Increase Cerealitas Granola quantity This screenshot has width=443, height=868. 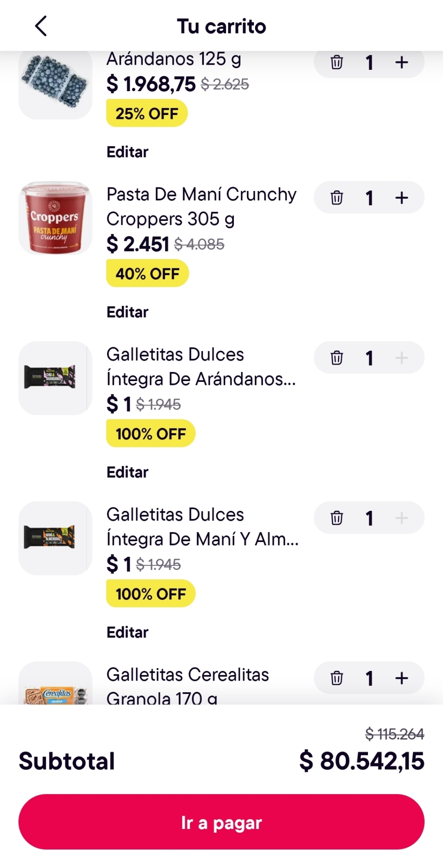[x=402, y=678]
